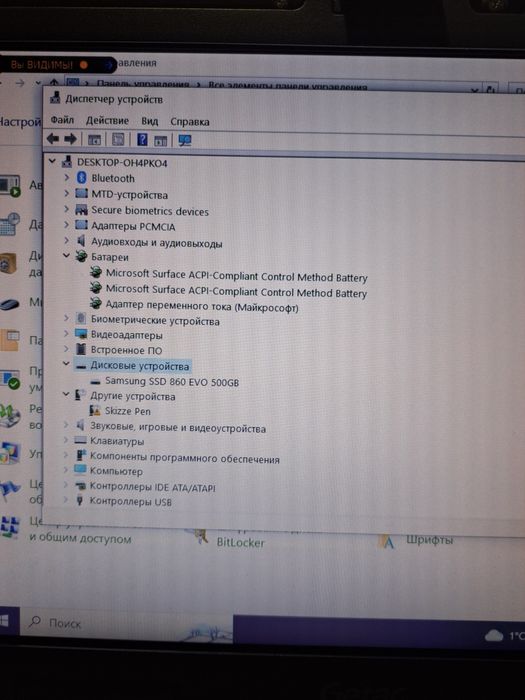Collapse the DESKTOP-OH4PKO4 root node
Image resolution: width=525 pixels, height=700 pixels.
pyautogui.click(x=52, y=161)
